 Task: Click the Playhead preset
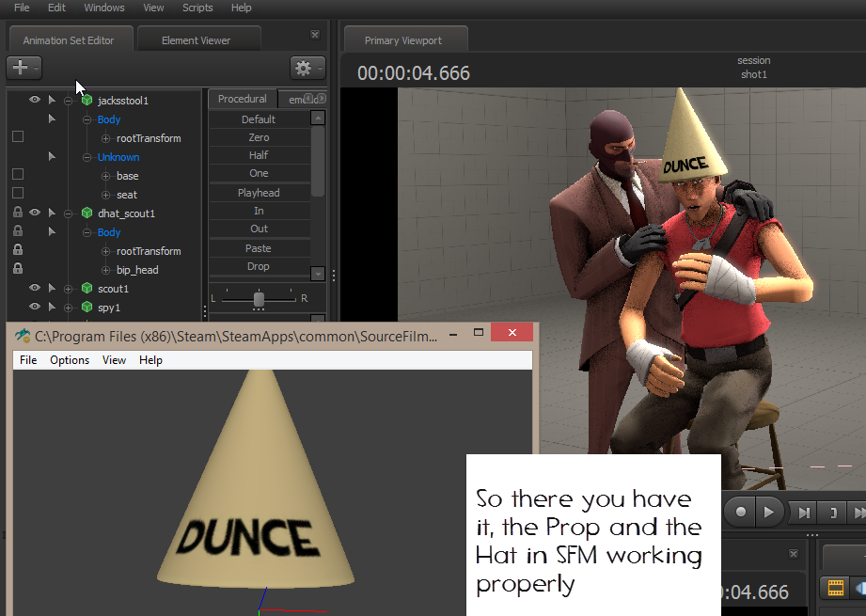(x=259, y=193)
